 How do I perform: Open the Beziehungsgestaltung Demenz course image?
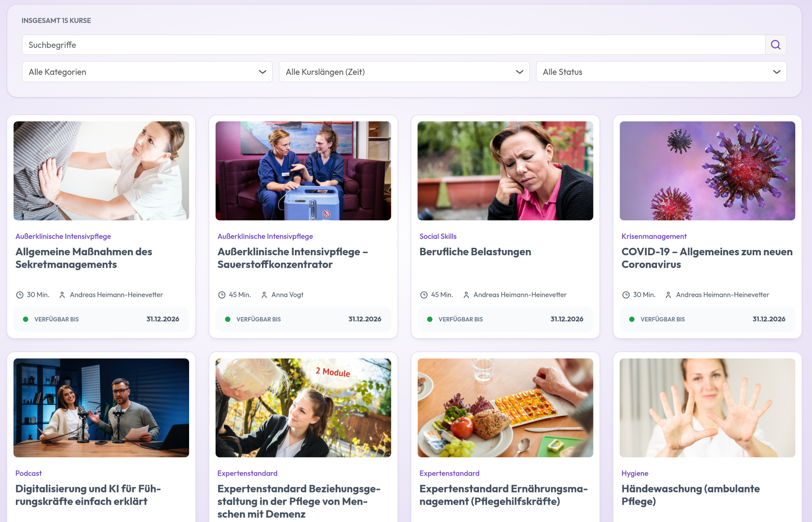pyautogui.click(x=303, y=408)
